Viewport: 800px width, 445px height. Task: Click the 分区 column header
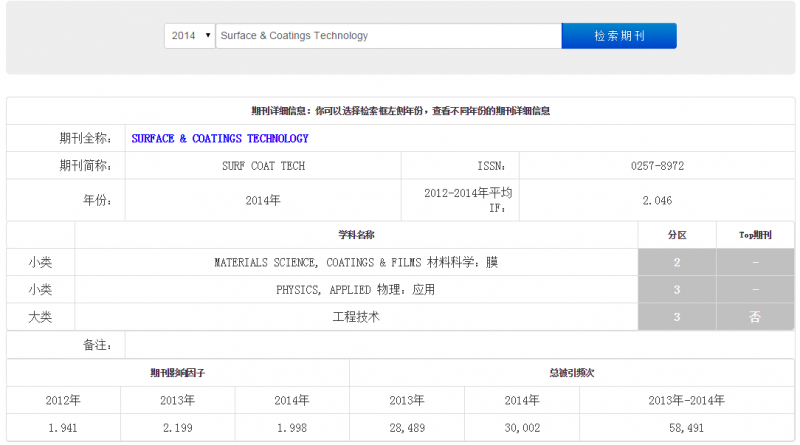[x=677, y=235]
